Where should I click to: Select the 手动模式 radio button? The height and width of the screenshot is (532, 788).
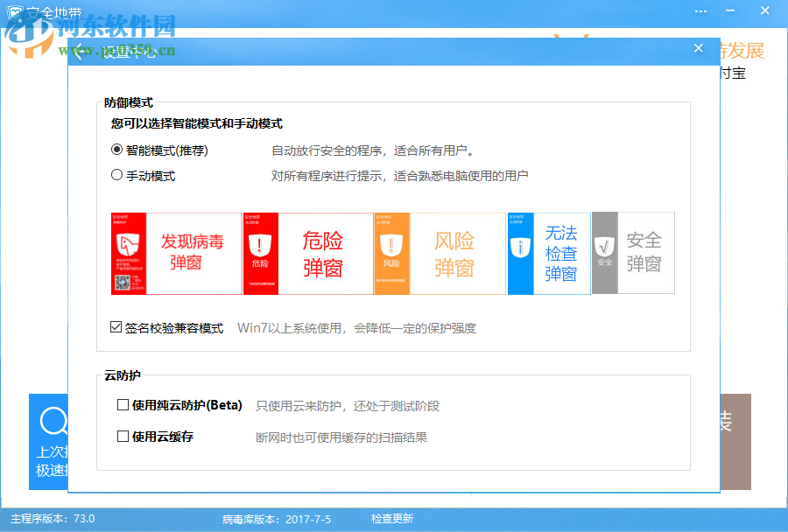115,174
